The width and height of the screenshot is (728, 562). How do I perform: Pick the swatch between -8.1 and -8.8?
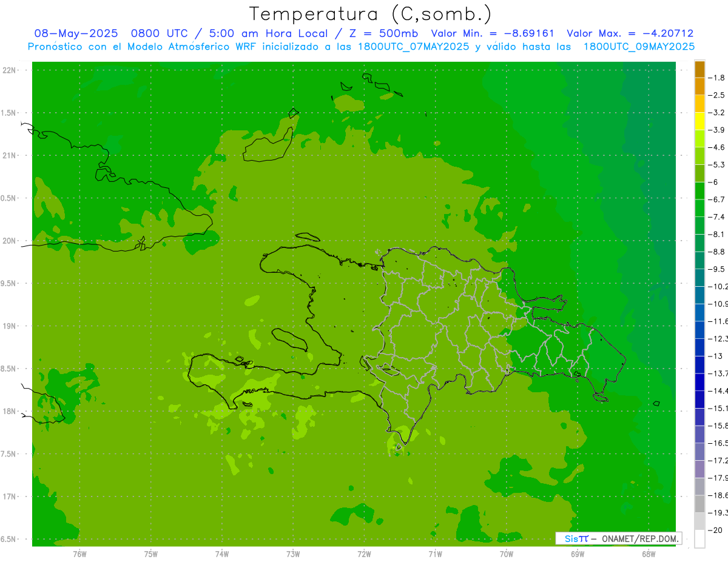(699, 243)
